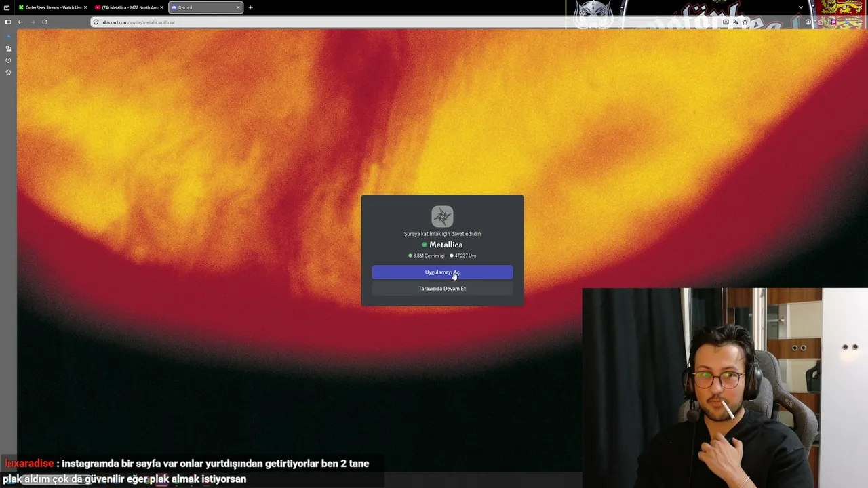Click the "Uygulamayı Aç" button
The image size is (868, 488).
click(x=442, y=272)
